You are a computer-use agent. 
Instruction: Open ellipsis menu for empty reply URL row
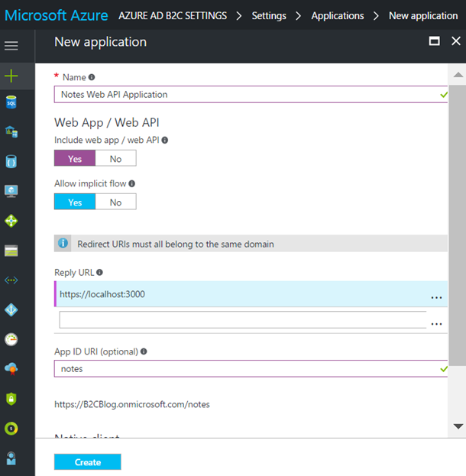click(x=436, y=324)
